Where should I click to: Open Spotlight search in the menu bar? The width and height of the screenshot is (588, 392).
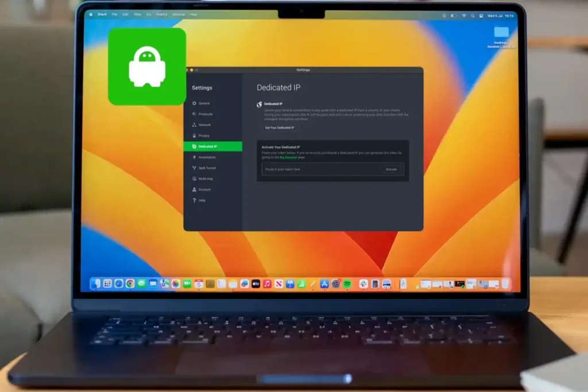(473, 15)
